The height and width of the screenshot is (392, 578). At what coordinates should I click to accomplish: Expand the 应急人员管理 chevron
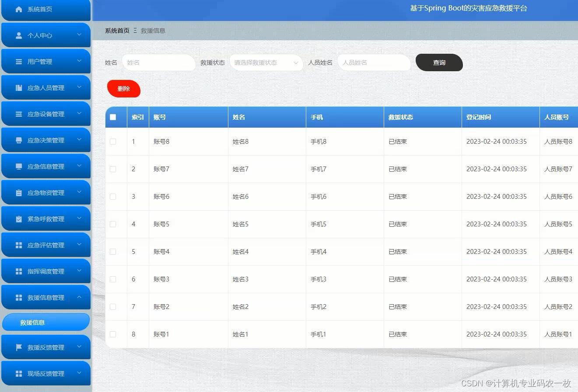click(x=79, y=87)
